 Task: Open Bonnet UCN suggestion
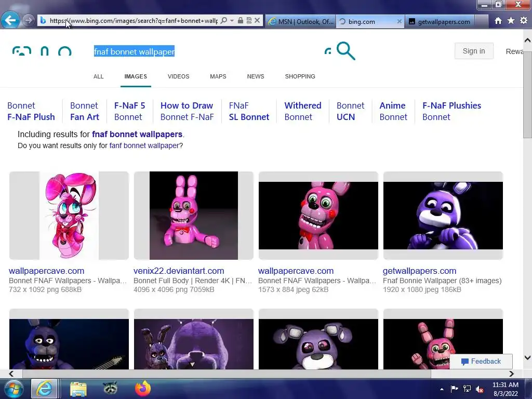pos(351,111)
